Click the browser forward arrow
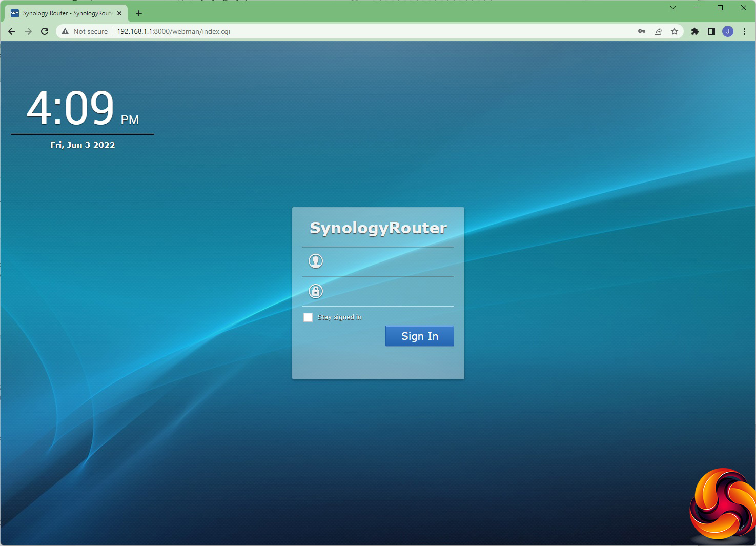756x546 pixels. point(28,31)
